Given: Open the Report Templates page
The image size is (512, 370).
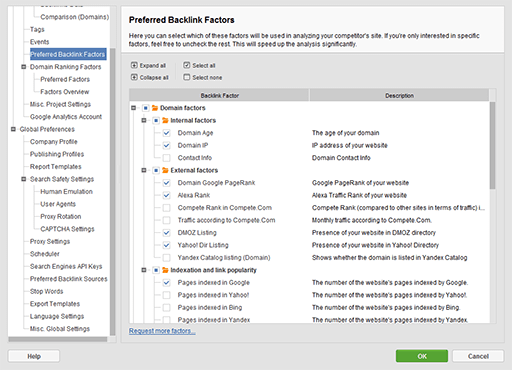Looking at the screenshot, I should 56,167.
